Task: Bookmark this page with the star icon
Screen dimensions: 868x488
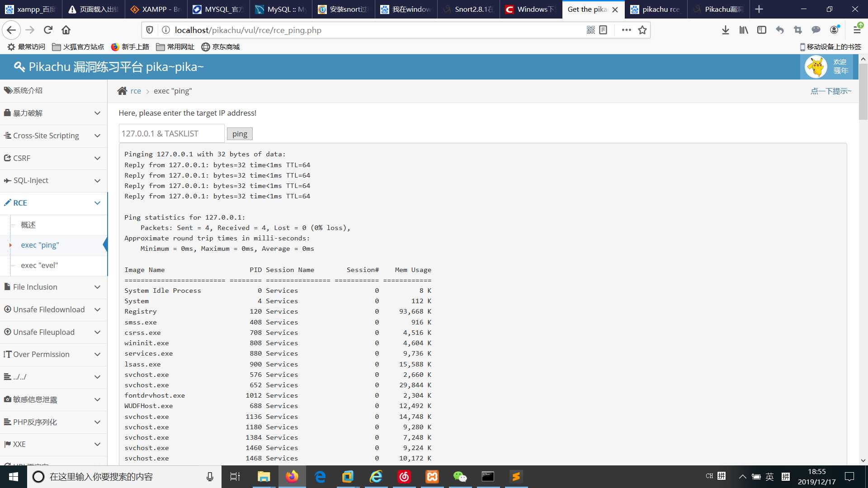Action: tap(642, 30)
